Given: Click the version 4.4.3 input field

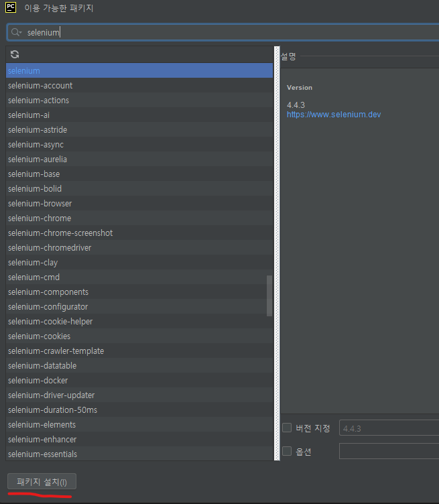Looking at the screenshot, I should (x=389, y=428).
